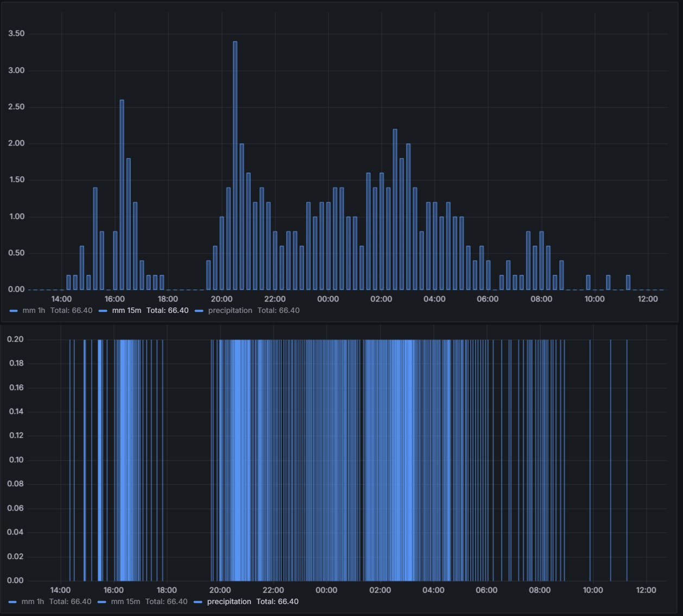Click the mm 15m color swatch in top legend
The image size is (683, 616).
point(103,311)
